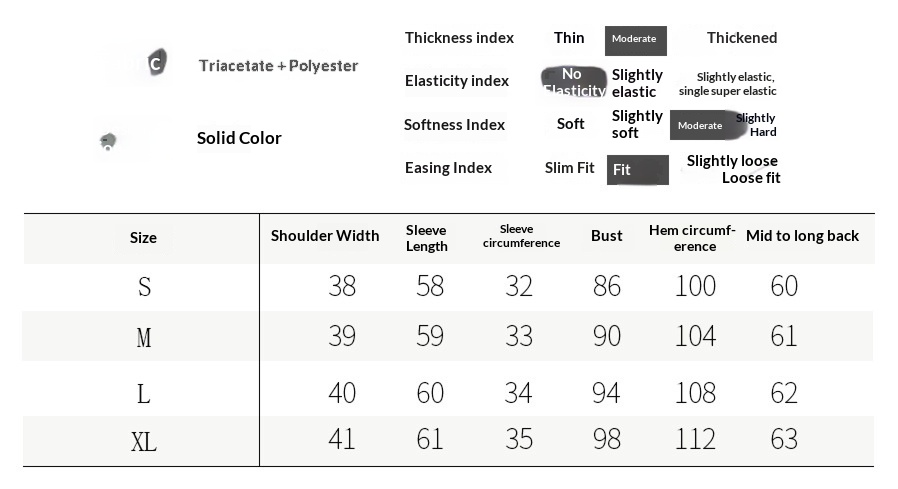Image resolution: width=898 pixels, height=489 pixels.
Task: Click the Hem circumference column header
Action: [x=692, y=238]
